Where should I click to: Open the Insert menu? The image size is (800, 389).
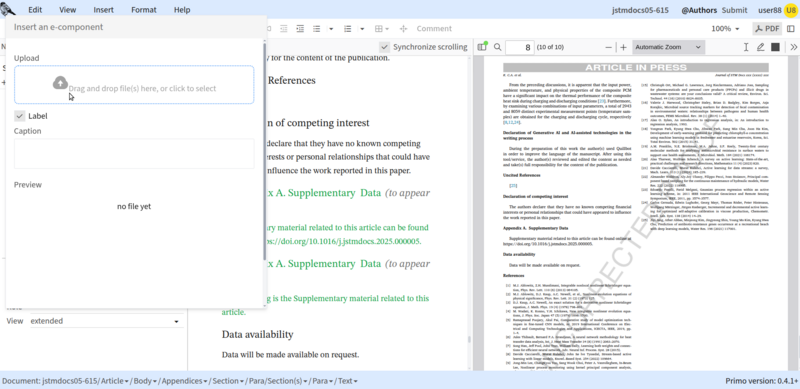[104, 10]
